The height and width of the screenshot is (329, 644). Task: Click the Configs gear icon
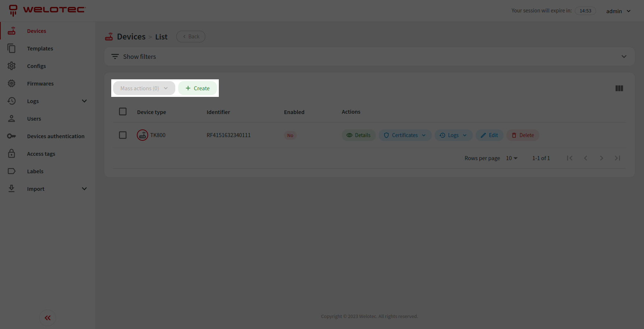12,66
